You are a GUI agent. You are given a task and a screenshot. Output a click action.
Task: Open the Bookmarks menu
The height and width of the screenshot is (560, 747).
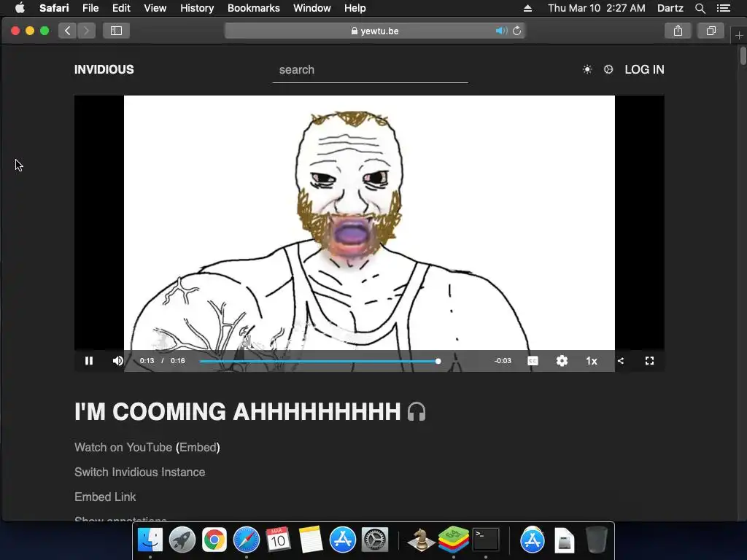pyautogui.click(x=253, y=8)
